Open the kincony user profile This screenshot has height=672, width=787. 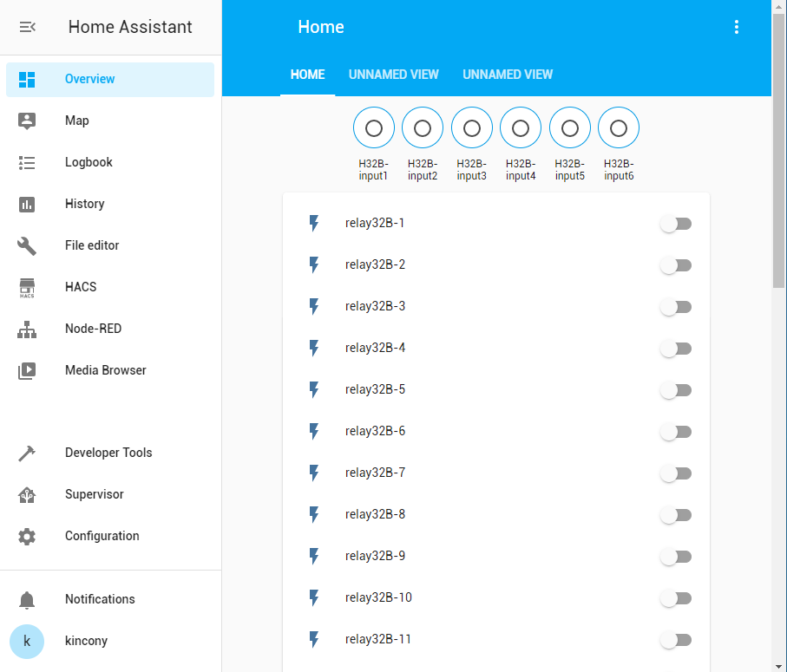pyautogui.click(x=86, y=641)
